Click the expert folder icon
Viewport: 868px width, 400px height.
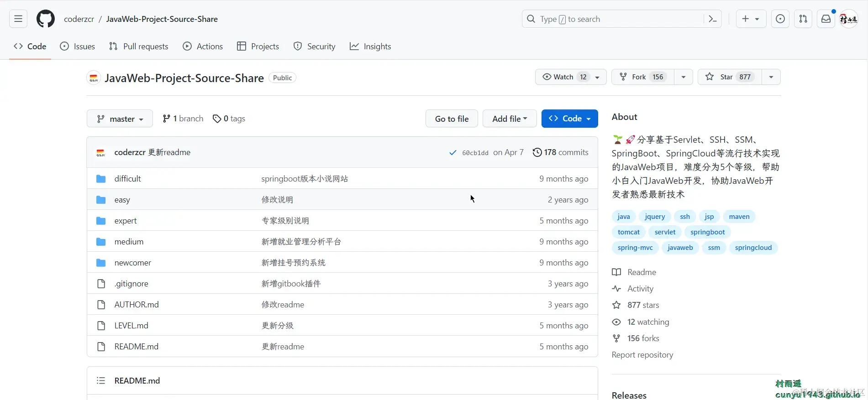coord(101,221)
